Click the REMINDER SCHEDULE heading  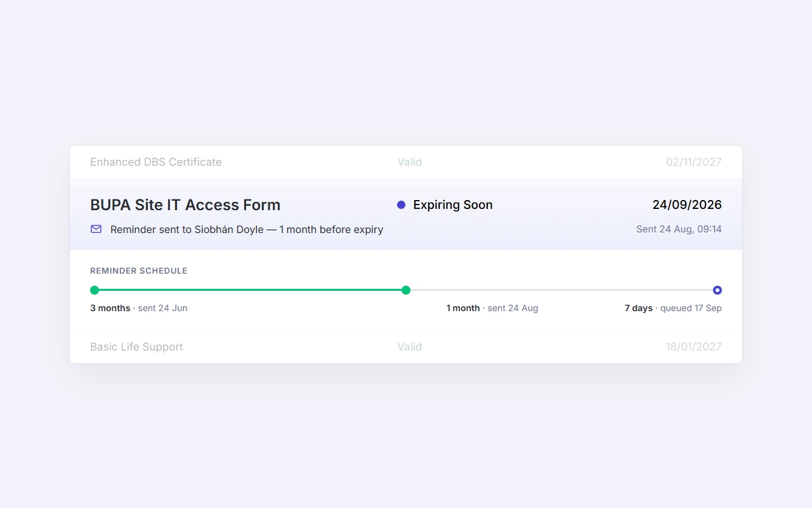(139, 271)
